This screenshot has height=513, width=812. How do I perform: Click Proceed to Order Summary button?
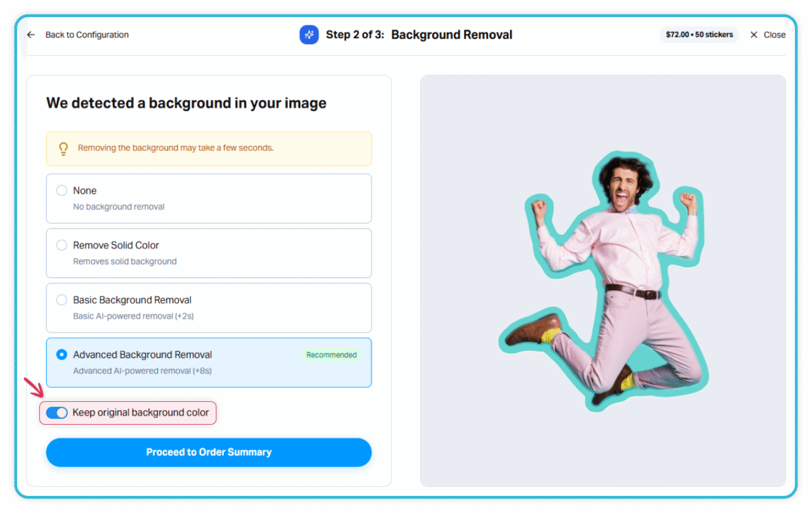(x=209, y=452)
